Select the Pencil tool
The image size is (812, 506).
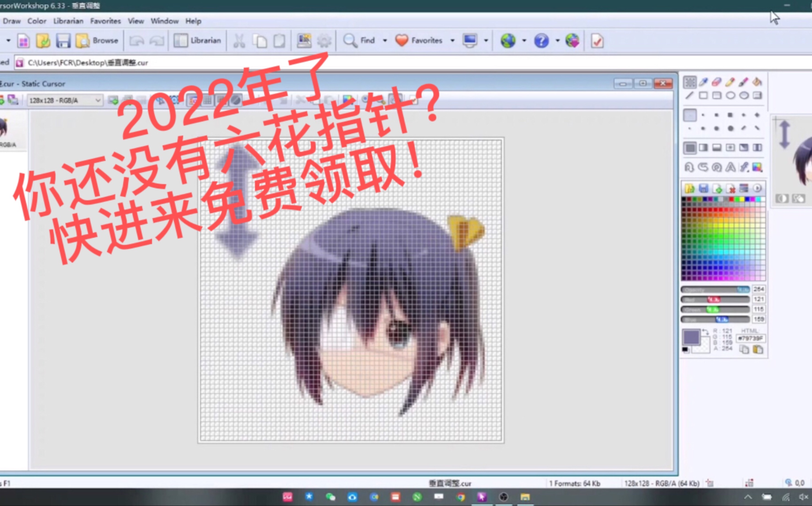tap(730, 82)
